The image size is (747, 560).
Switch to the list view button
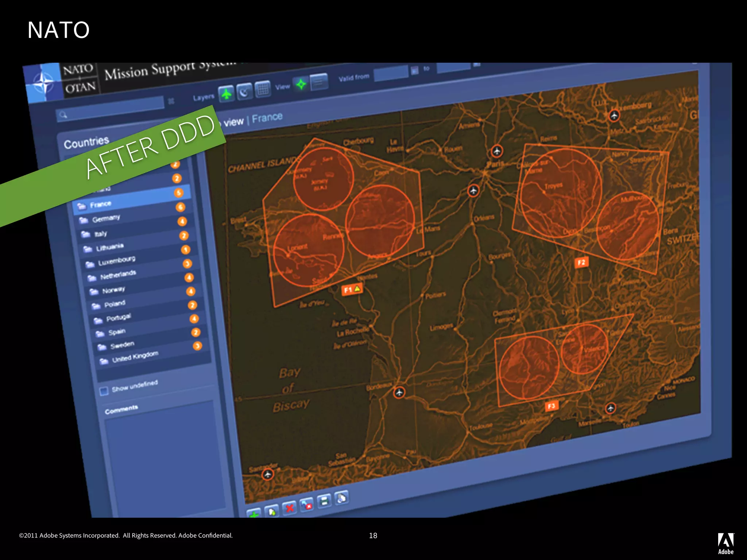coord(319,82)
